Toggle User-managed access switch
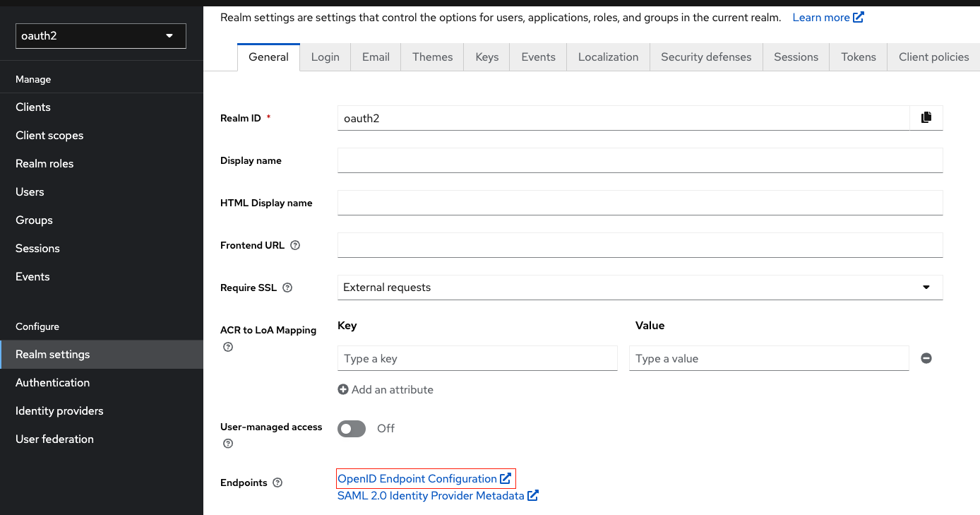The height and width of the screenshot is (515, 980). pos(352,428)
